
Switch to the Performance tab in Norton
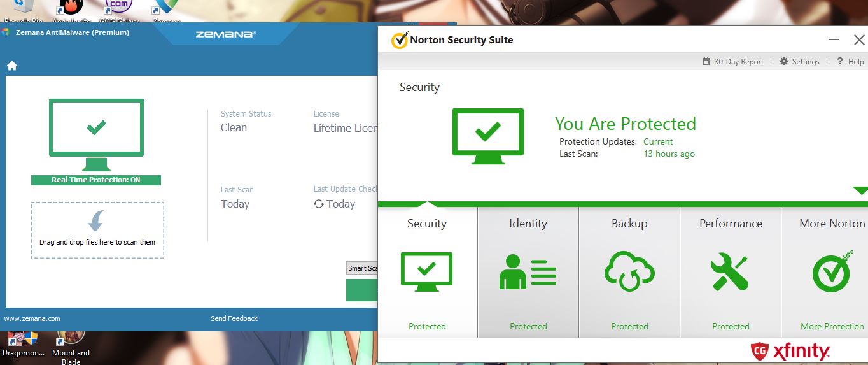click(x=731, y=272)
